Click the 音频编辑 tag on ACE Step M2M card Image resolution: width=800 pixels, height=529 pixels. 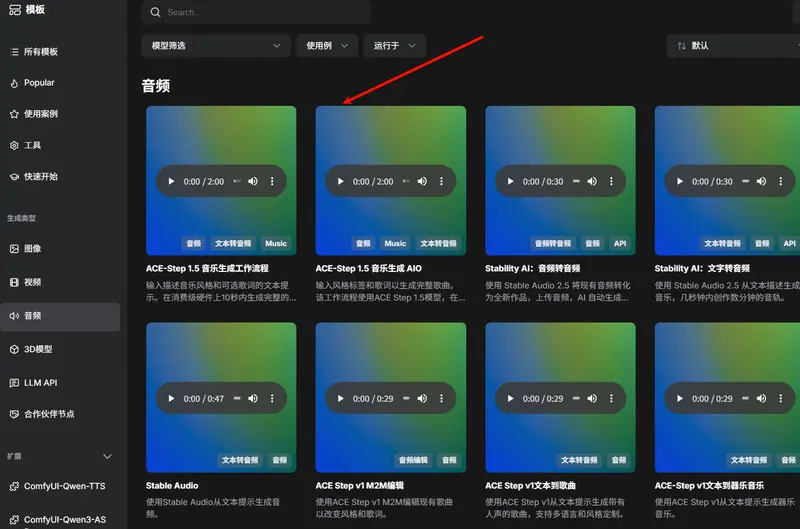coord(413,460)
